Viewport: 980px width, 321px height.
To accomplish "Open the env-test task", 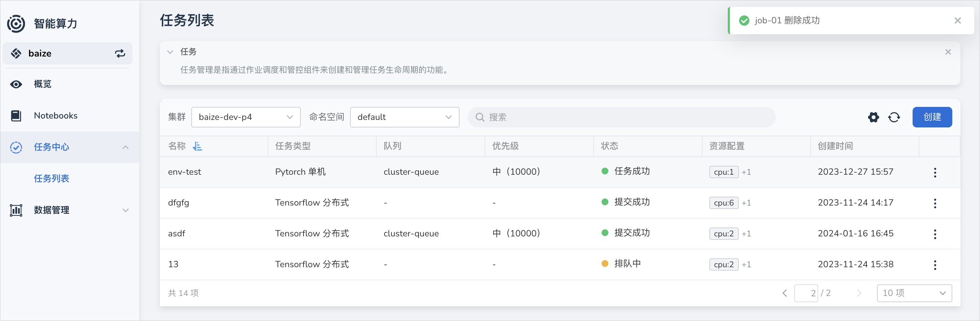I will pos(184,172).
